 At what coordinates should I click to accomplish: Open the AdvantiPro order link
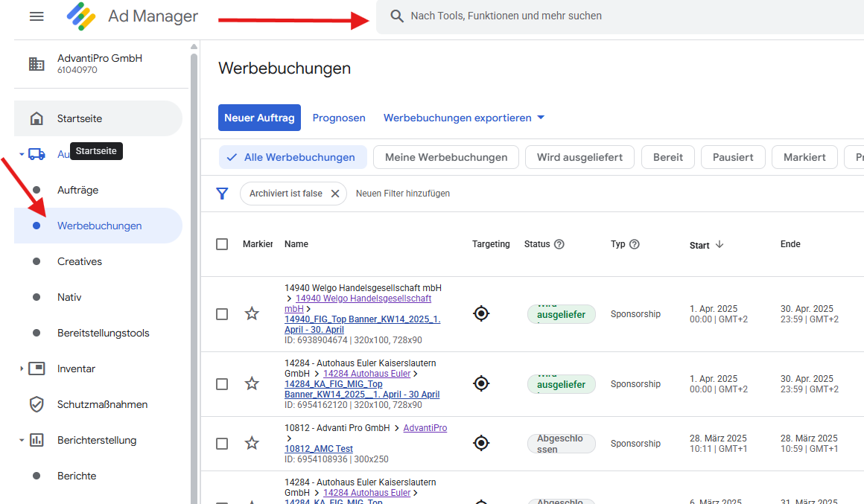pos(425,428)
